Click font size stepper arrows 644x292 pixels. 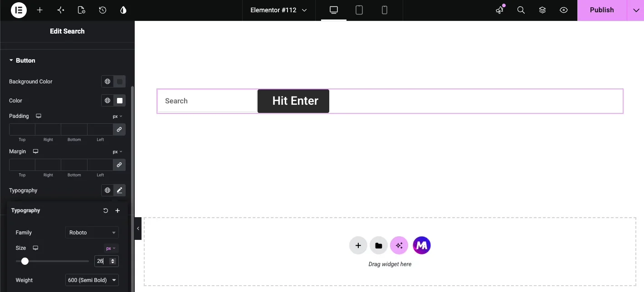pyautogui.click(x=113, y=261)
